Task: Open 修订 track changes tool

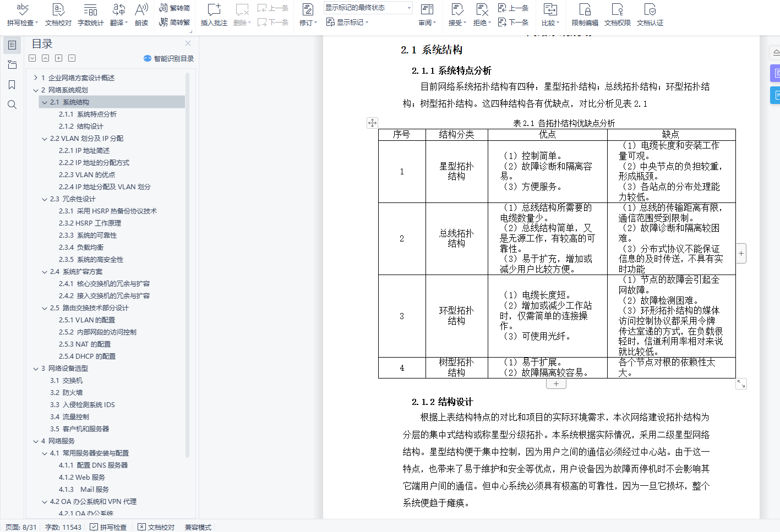Action: 308,15
